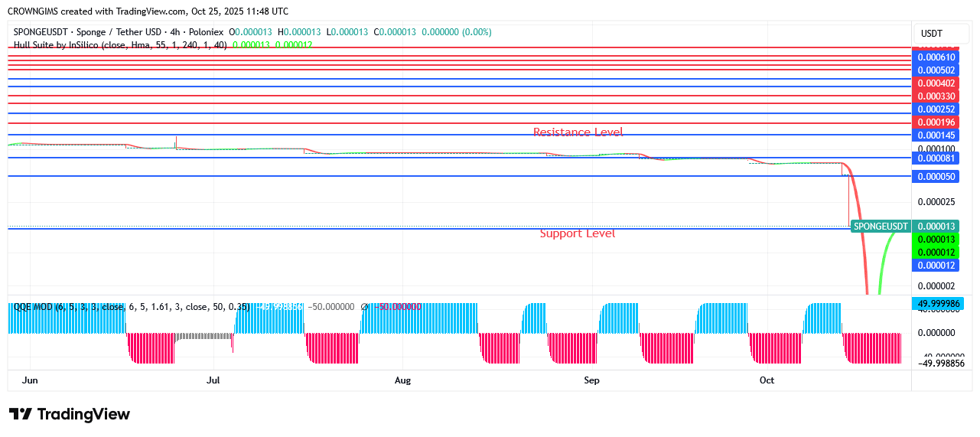Select the Support Level text annotation
This screenshot has width=980, height=437.
click(x=577, y=233)
